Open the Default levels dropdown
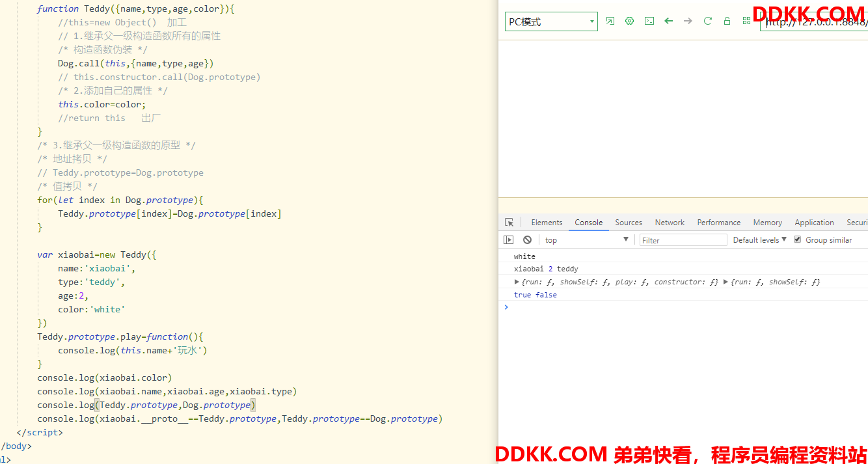This screenshot has height=464, width=868. pos(759,240)
